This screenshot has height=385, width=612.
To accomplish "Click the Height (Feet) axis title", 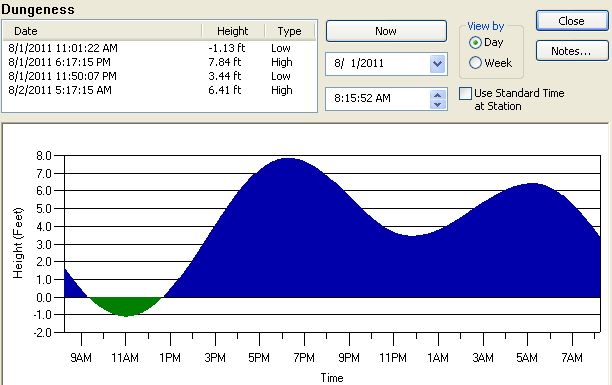I will (18, 243).
